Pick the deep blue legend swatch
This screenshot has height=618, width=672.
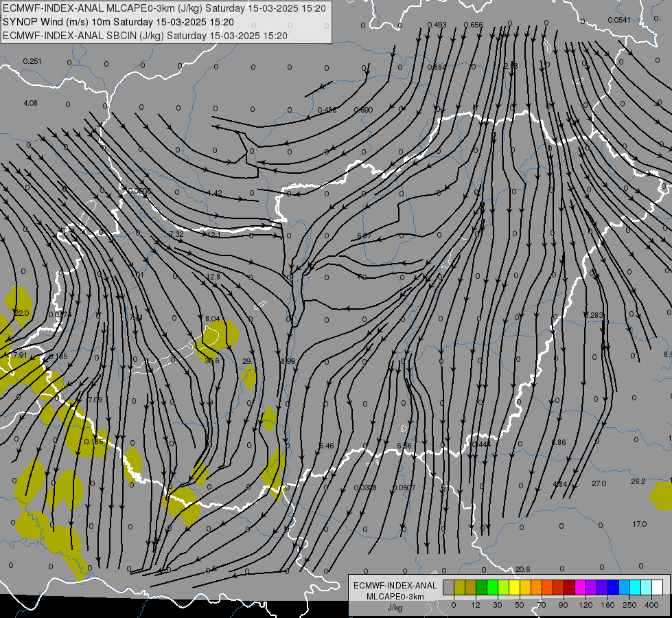(x=613, y=587)
